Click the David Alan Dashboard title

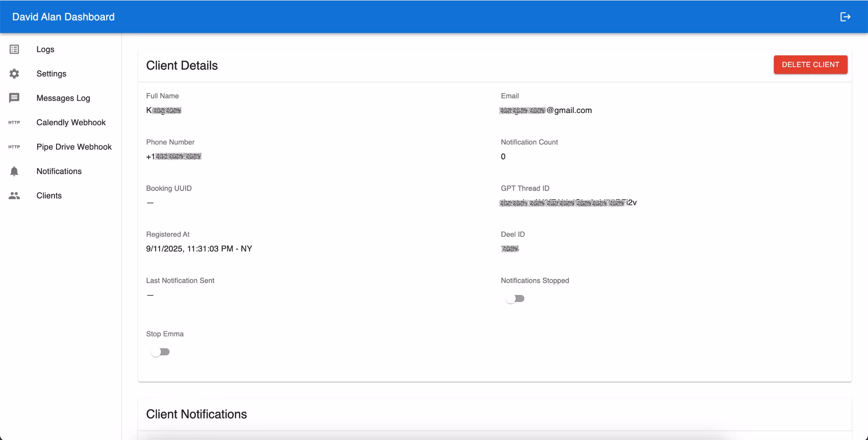tap(63, 17)
